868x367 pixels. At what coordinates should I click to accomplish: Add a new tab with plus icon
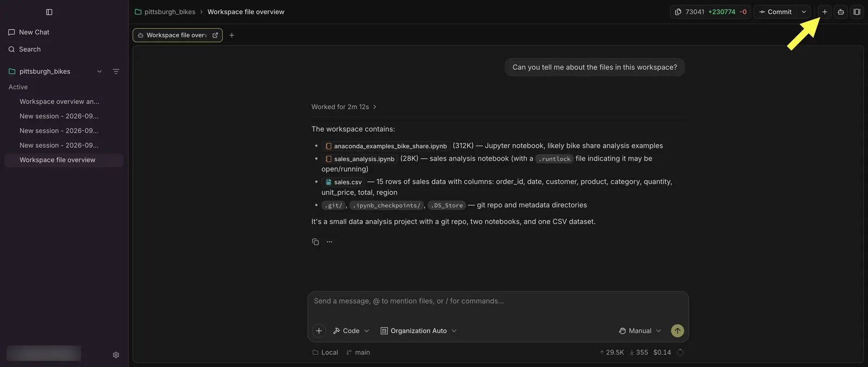[x=232, y=35]
